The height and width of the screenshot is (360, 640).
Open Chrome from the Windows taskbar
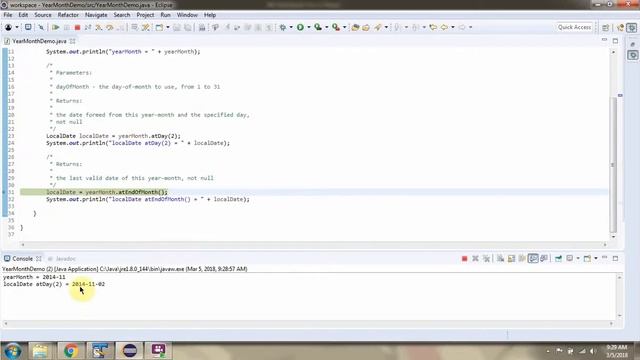coord(71,351)
